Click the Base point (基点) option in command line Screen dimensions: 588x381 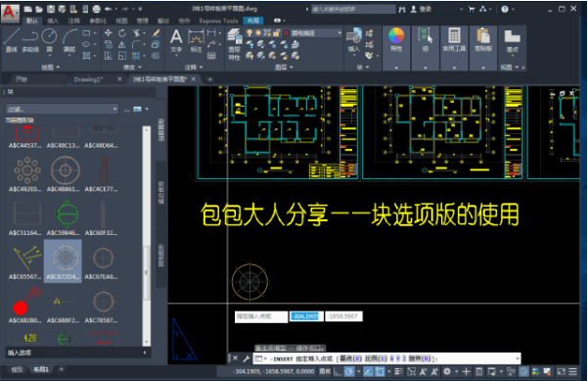pos(350,358)
